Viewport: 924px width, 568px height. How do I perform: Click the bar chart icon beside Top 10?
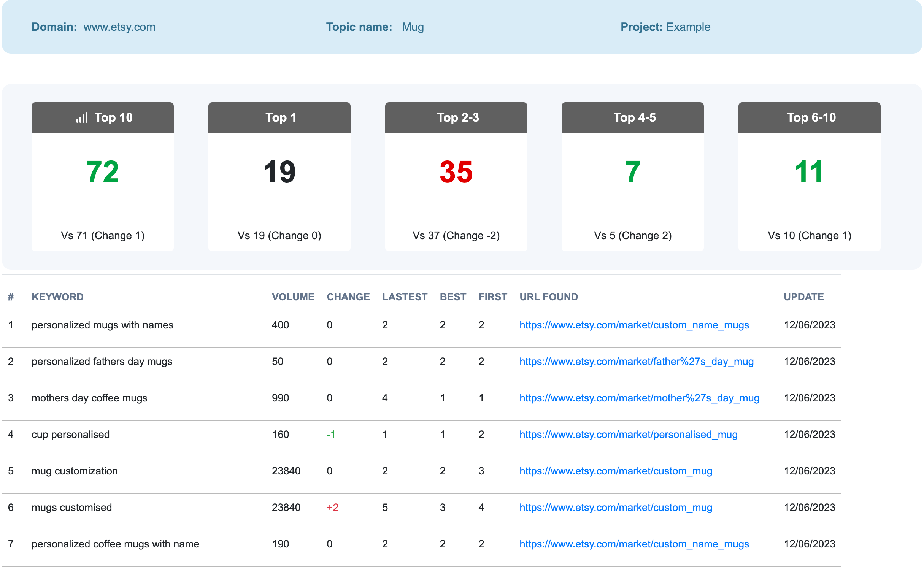pos(82,118)
